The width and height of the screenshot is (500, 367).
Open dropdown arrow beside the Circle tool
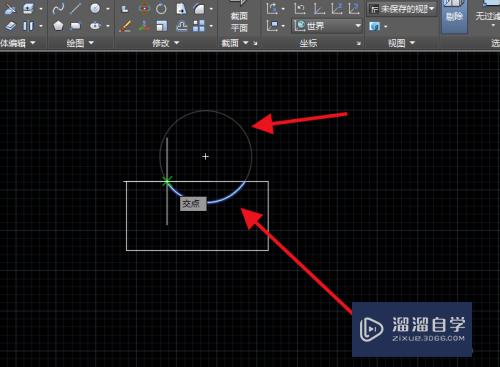[x=108, y=9]
